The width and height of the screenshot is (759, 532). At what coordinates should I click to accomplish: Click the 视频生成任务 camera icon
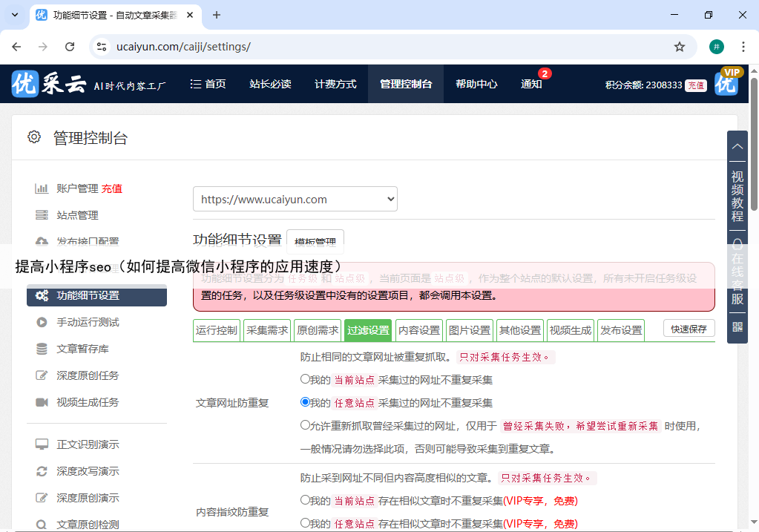[42, 402]
